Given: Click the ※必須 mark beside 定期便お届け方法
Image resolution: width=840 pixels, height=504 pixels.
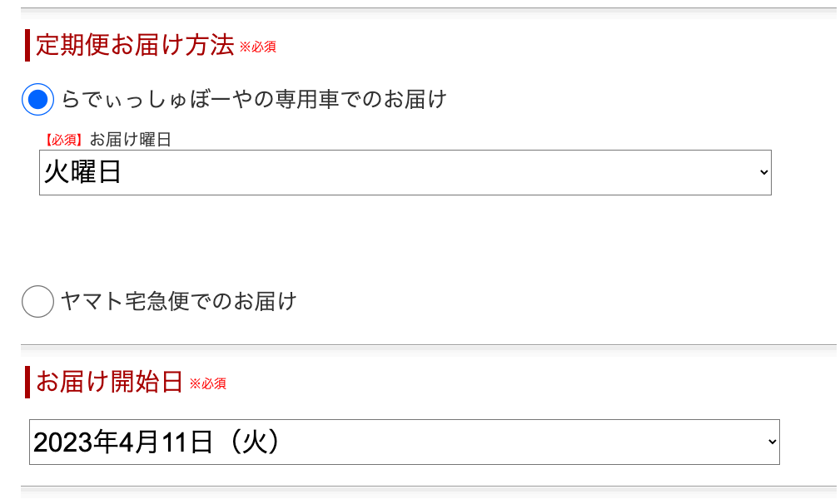Looking at the screenshot, I should (257, 47).
